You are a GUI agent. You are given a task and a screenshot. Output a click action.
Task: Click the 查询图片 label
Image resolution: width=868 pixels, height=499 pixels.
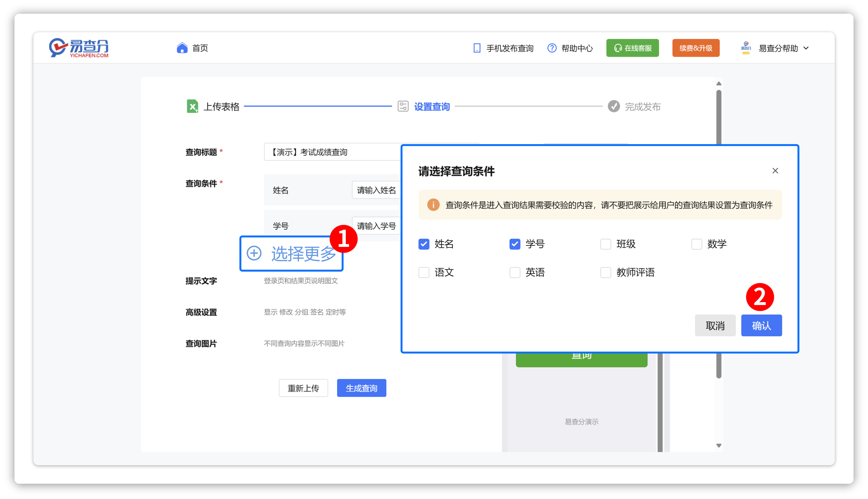(201, 343)
